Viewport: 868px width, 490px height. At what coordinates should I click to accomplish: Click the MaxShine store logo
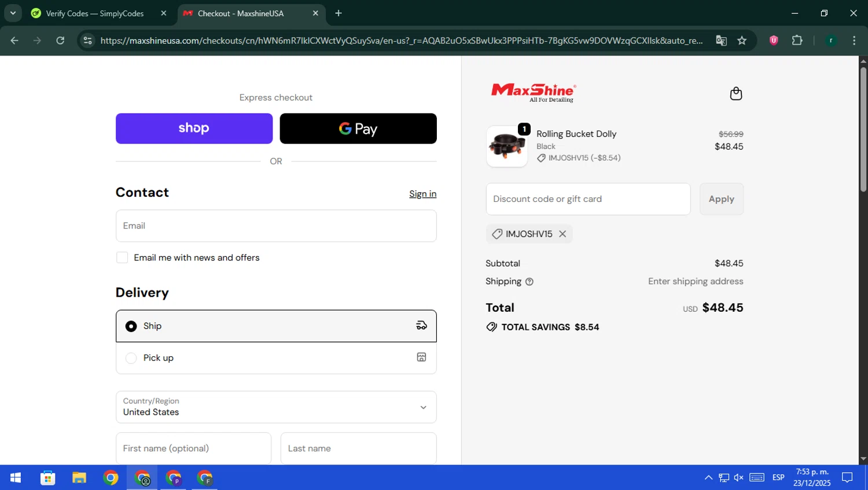click(x=534, y=93)
